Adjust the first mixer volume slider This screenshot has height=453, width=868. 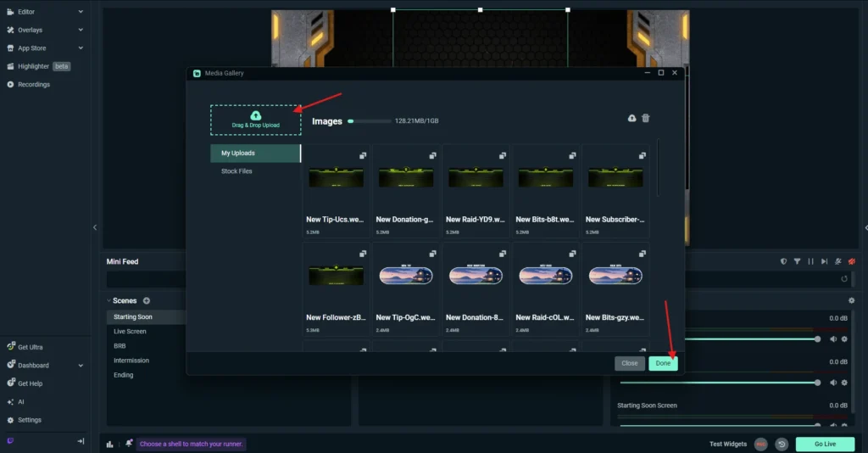tap(751, 339)
